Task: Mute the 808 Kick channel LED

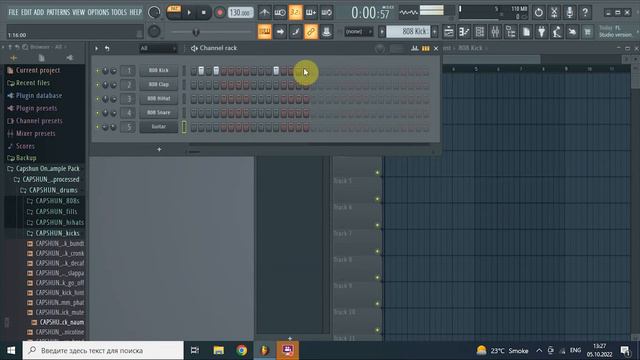Action: 98,71
